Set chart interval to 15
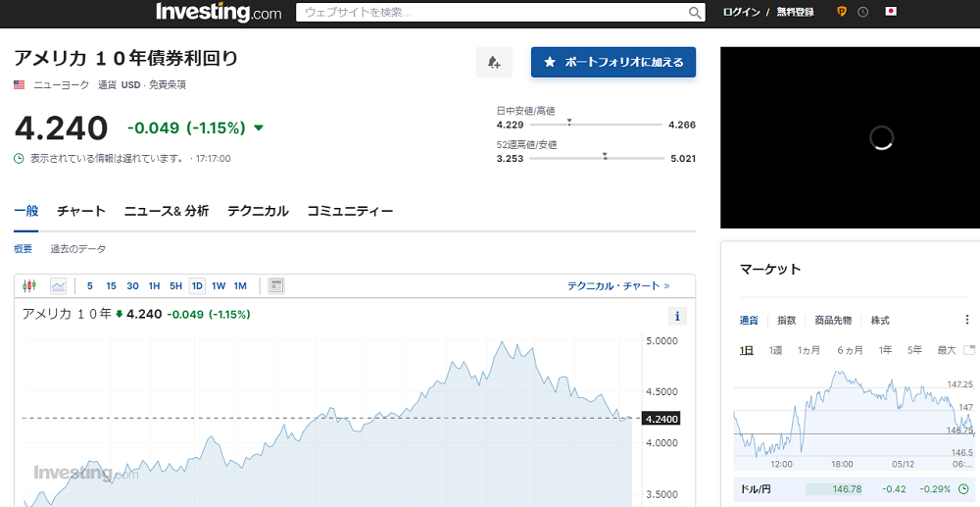 click(111, 285)
